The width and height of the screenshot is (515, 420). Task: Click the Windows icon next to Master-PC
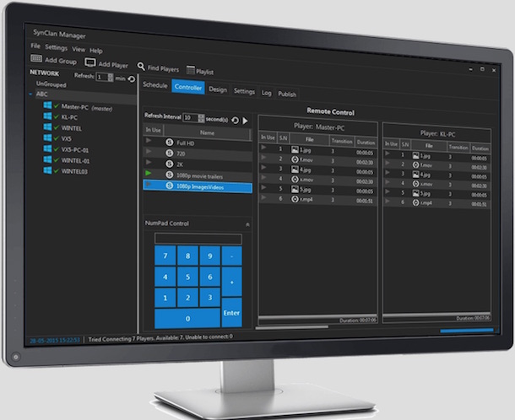(46, 106)
